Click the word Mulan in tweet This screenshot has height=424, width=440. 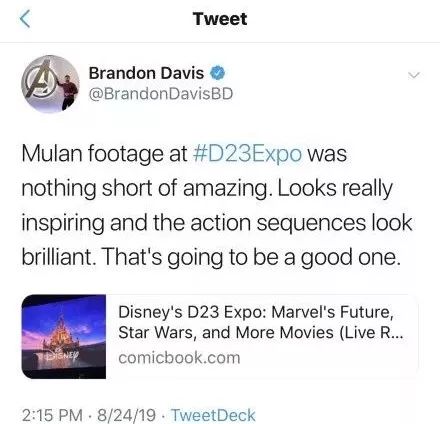[52, 154]
